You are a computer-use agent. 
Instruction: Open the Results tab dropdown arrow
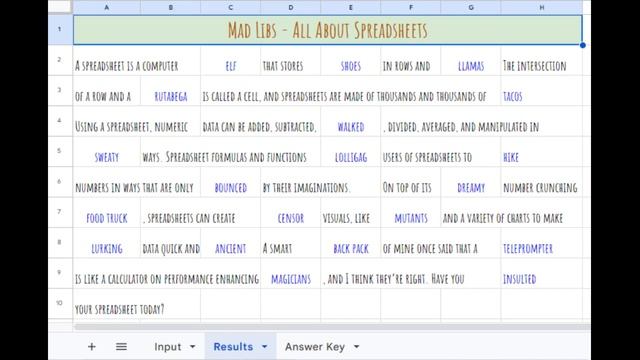(x=264, y=347)
